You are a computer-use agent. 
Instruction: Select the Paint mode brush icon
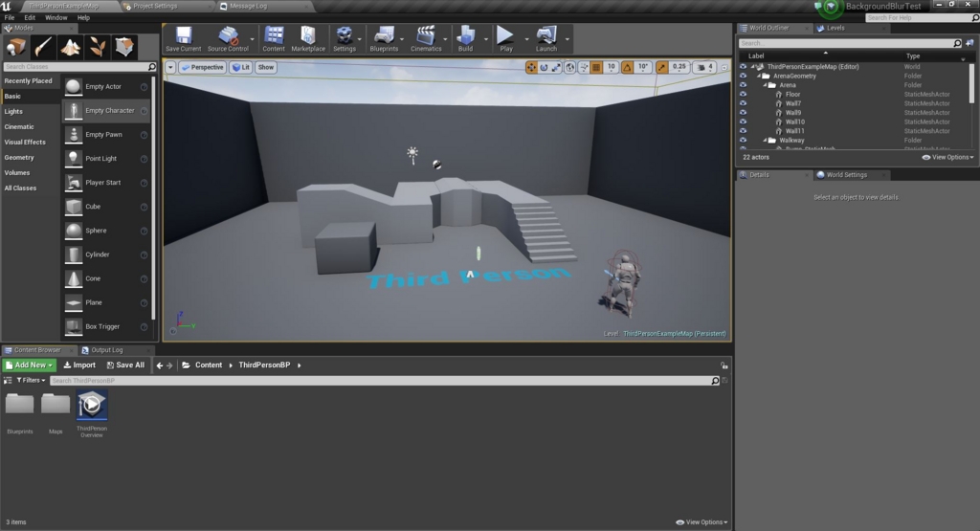(x=43, y=47)
